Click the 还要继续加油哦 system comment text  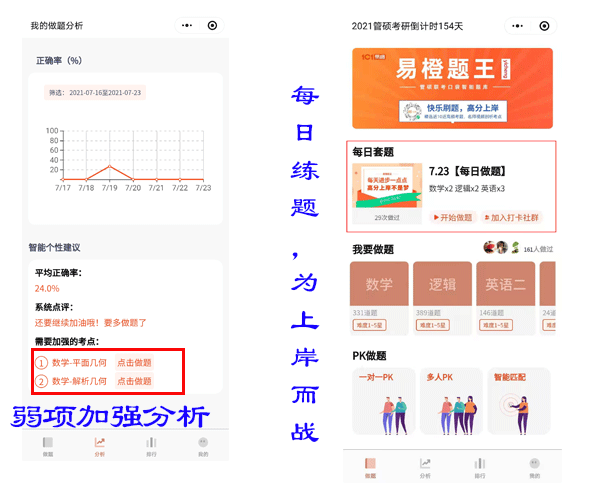click(x=91, y=323)
